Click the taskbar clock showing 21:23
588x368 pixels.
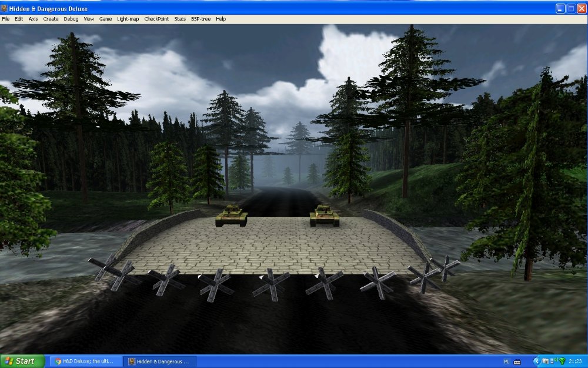575,362
